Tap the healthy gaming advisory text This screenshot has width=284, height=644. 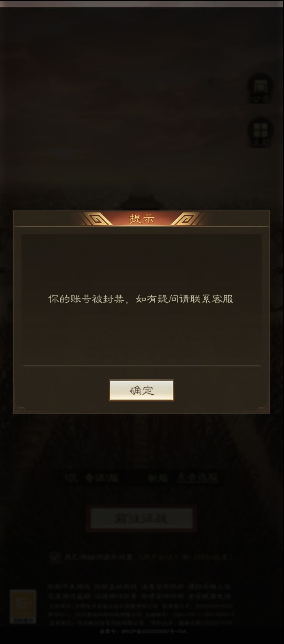pos(139,592)
